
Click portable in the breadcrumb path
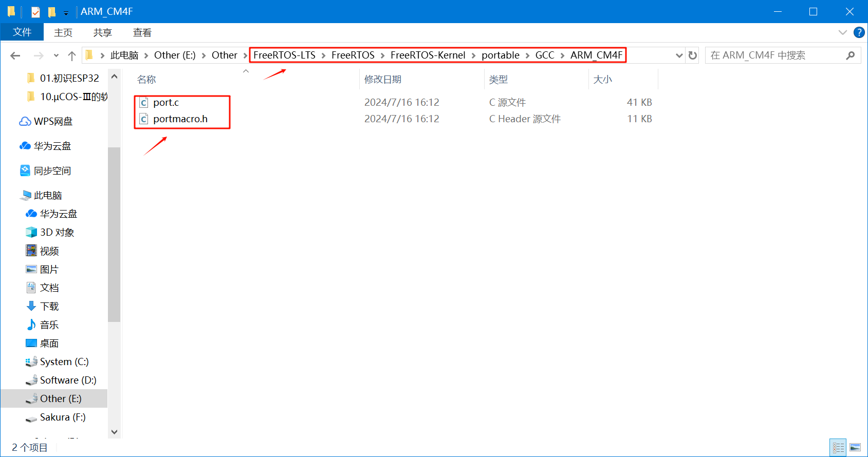tap(501, 55)
